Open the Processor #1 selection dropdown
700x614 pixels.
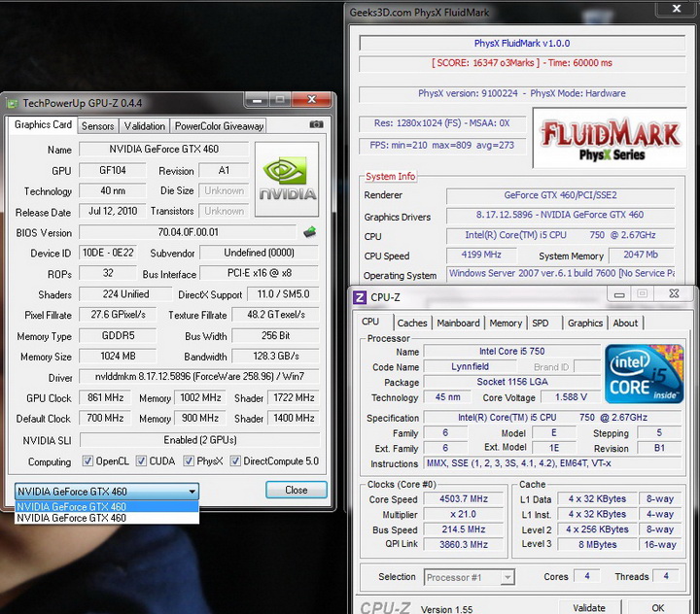[x=469, y=577]
